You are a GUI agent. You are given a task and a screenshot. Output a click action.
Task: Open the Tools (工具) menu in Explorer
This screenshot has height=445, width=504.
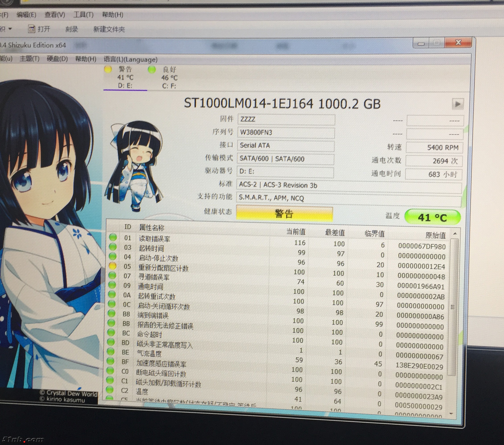(83, 15)
